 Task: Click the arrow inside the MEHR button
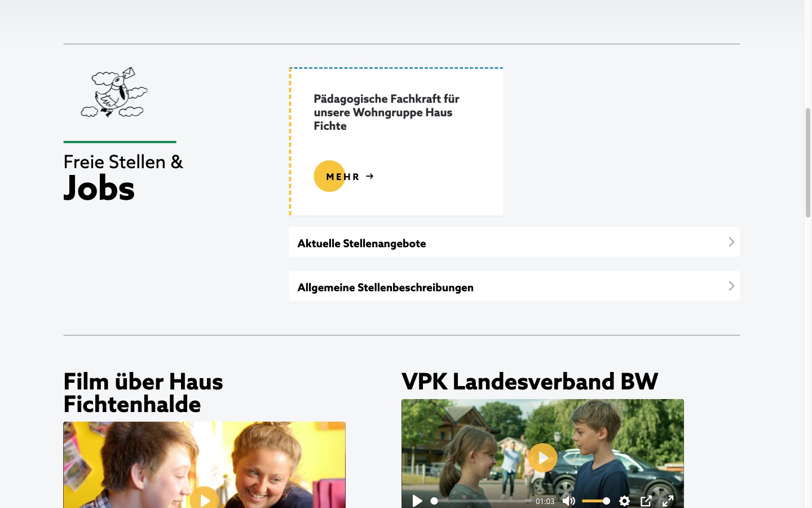click(x=370, y=176)
